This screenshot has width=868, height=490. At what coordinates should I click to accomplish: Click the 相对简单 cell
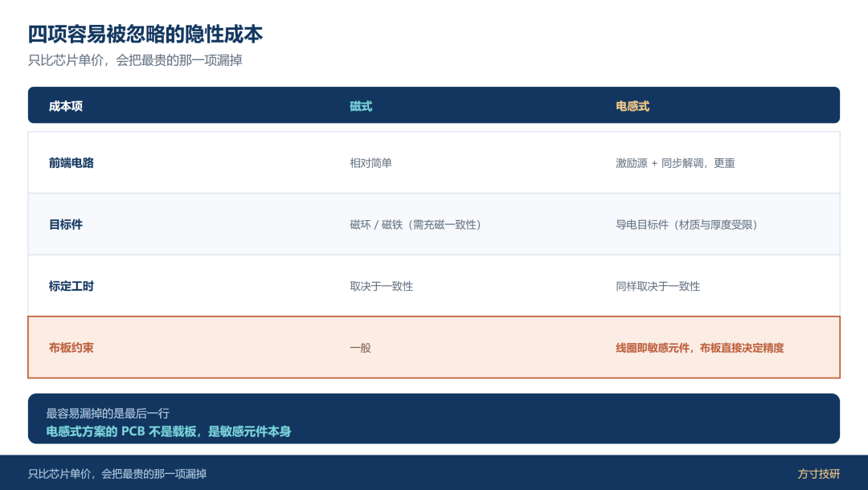point(371,163)
